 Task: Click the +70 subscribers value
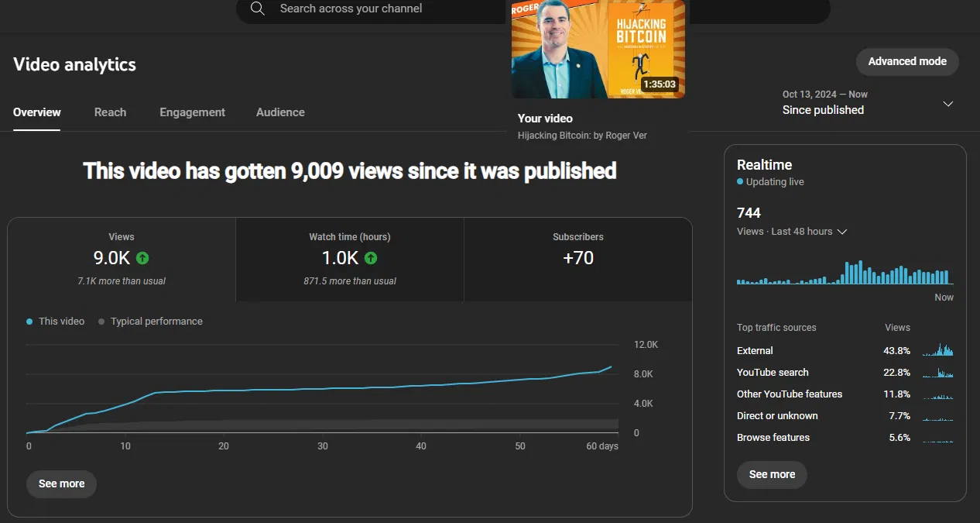pos(578,258)
